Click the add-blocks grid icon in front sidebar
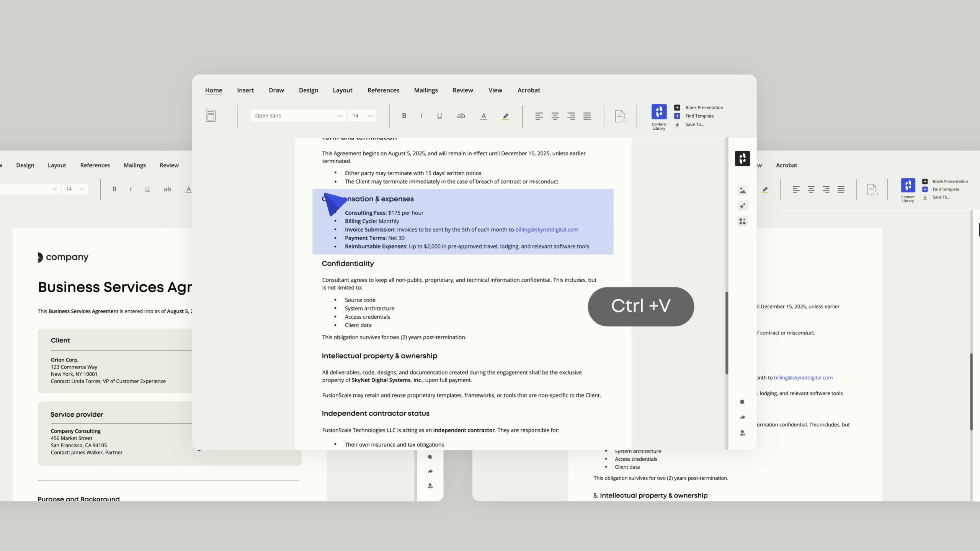980x551 pixels. (743, 222)
